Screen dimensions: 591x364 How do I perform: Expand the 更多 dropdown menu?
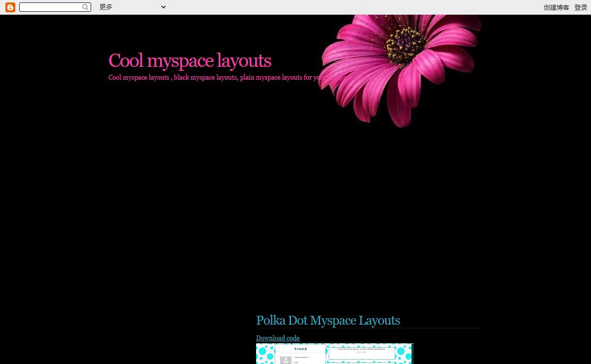coord(132,7)
